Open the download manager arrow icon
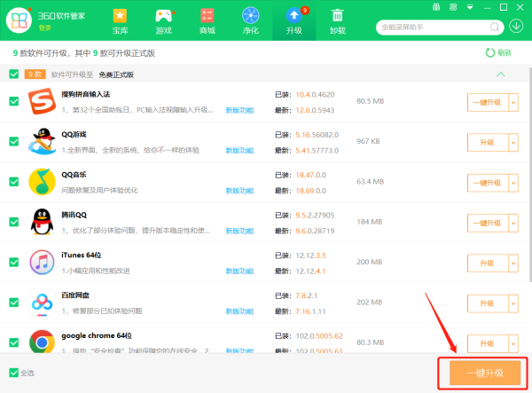This screenshot has height=393, width=532. click(x=516, y=26)
